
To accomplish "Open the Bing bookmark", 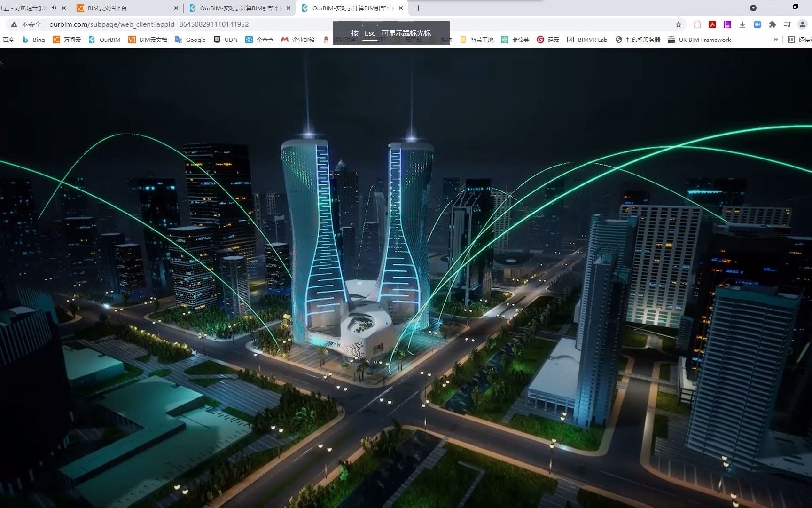I will [x=33, y=40].
